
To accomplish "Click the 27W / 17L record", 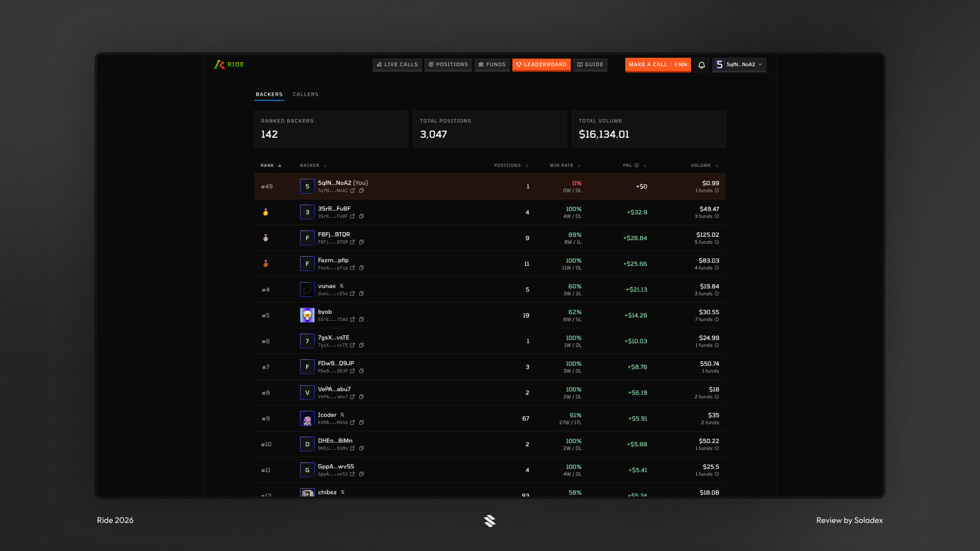I will [x=570, y=422].
